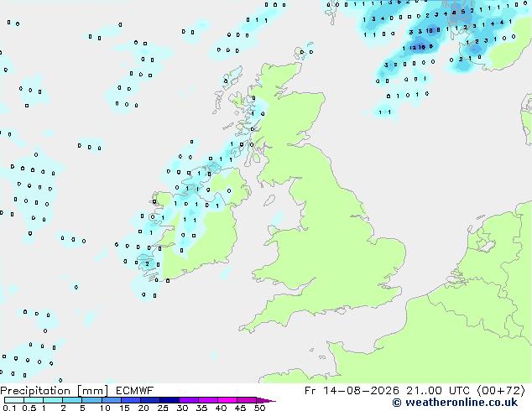Click the '21..00 UTC' time text
Screen dimensions: 532x411
coord(438,391)
